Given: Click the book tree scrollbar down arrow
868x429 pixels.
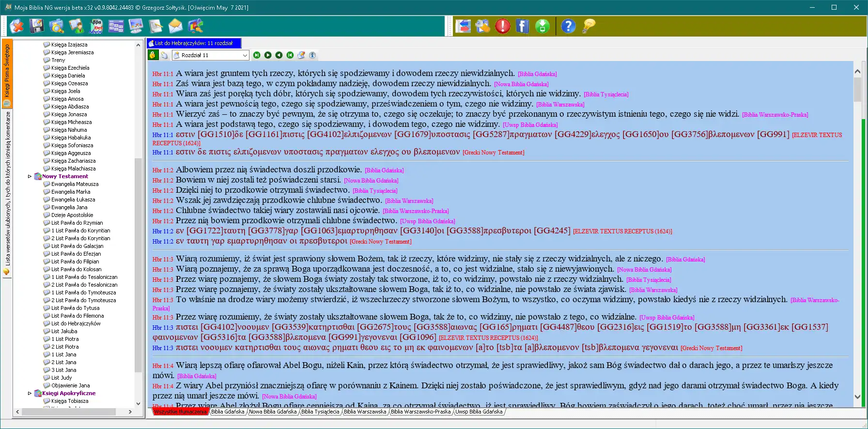Looking at the screenshot, I should [x=138, y=403].
